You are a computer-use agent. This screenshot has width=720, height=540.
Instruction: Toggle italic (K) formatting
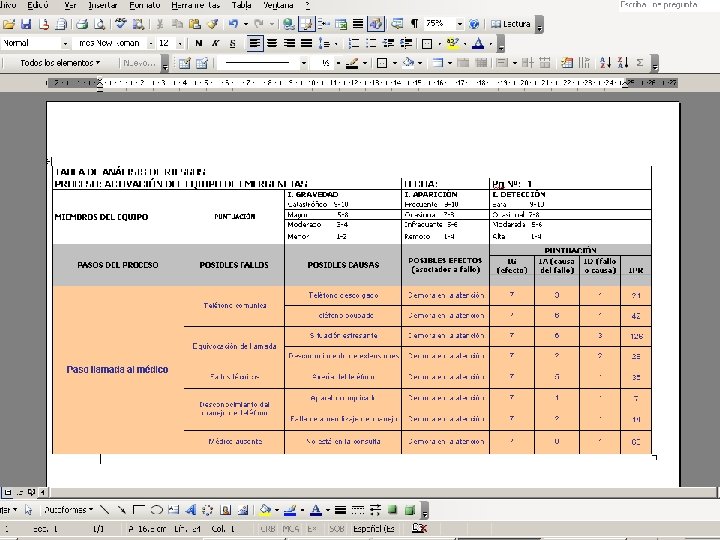point(215,44)
